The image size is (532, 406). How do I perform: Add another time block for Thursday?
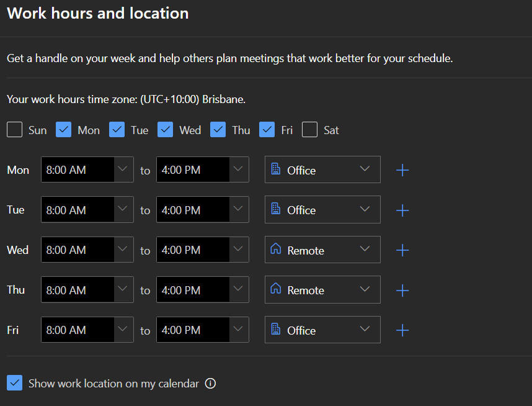[x=402, y=291]
